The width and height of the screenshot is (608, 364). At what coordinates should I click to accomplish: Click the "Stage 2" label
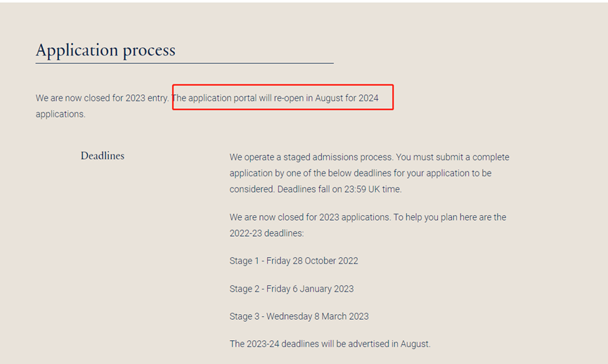tap(245, 289)
